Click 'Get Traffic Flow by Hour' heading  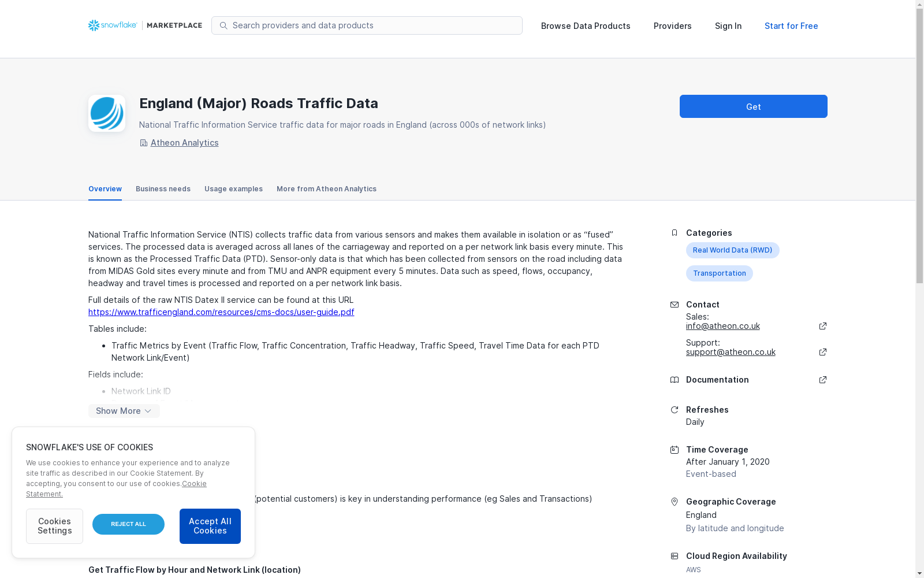click(x=195, y=570)
